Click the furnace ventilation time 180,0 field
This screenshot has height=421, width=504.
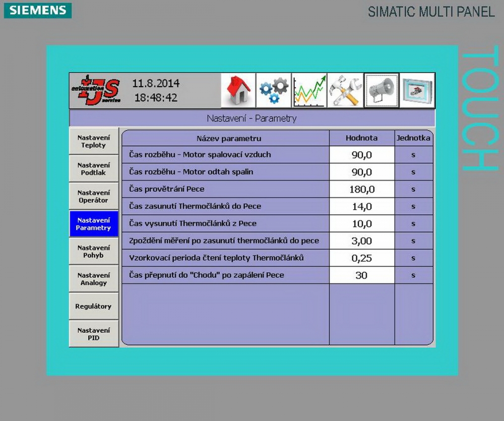[361, 190]
